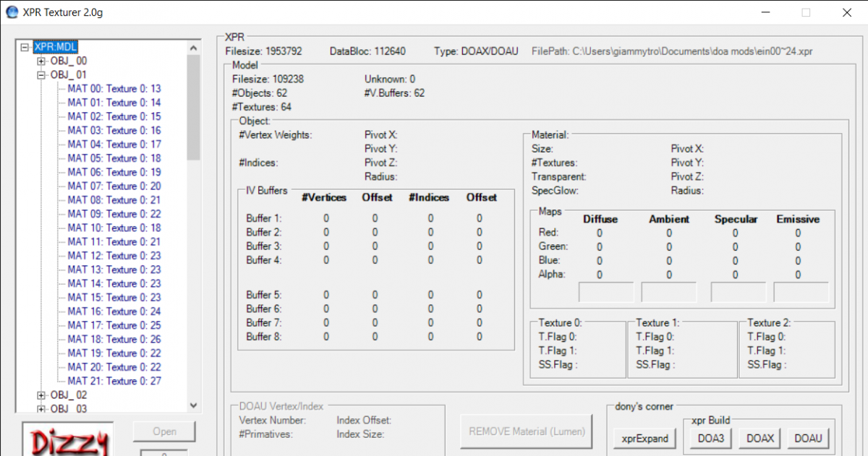
Task: Select MAT 05: Texture 0: 18
Action: [114, 158]
